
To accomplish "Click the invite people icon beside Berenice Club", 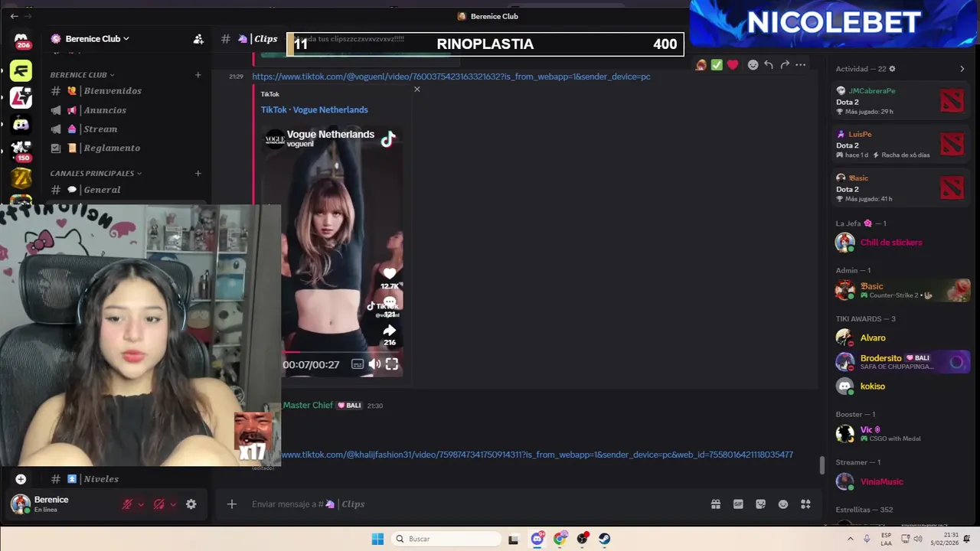I will click(198, 39).
